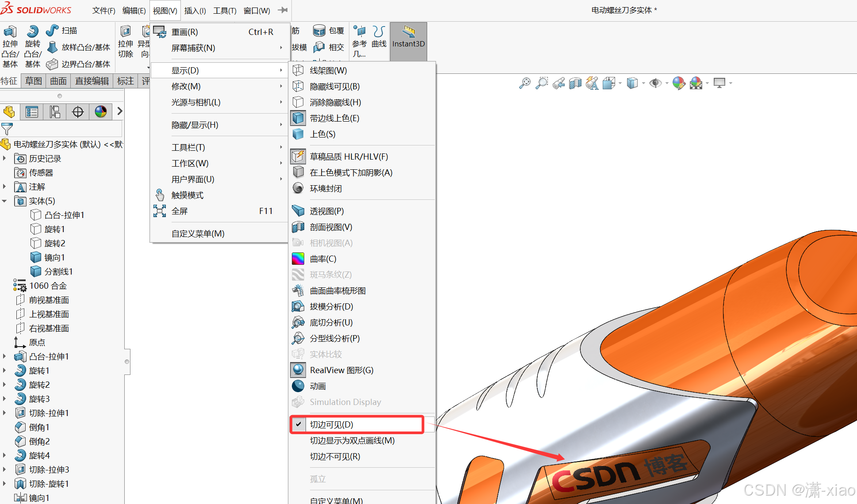This screenshot has height=504, width=857.
Task: Open the 隐藏/显示(H) submenu
Action: point(195,125)
